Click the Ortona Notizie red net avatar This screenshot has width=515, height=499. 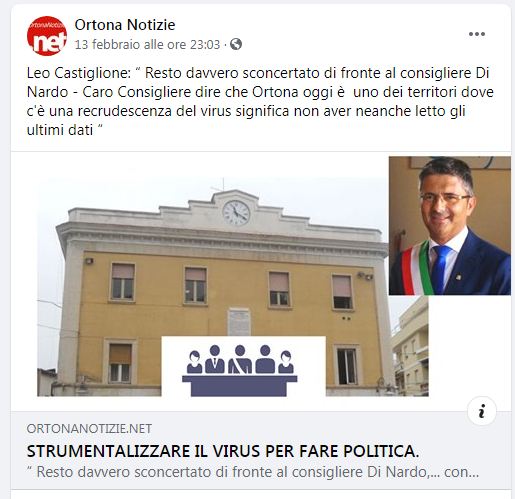pyautogui.click(x=47, y=36)
